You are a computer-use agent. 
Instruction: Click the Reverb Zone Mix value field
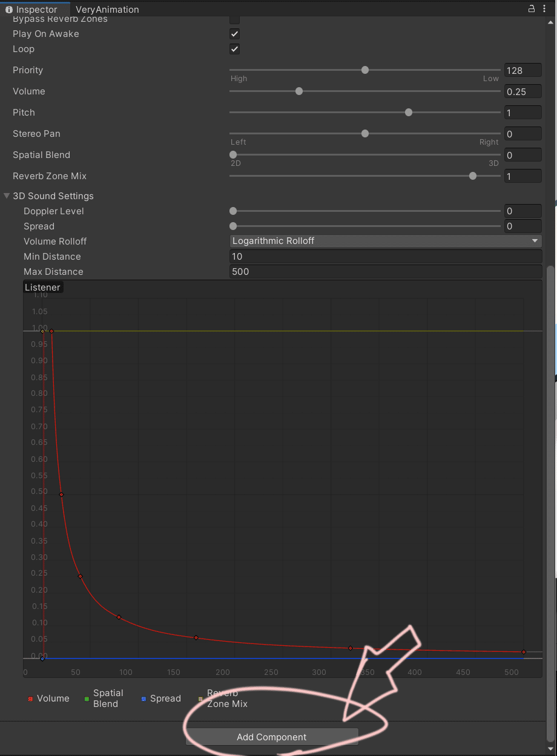coord(522,176)
